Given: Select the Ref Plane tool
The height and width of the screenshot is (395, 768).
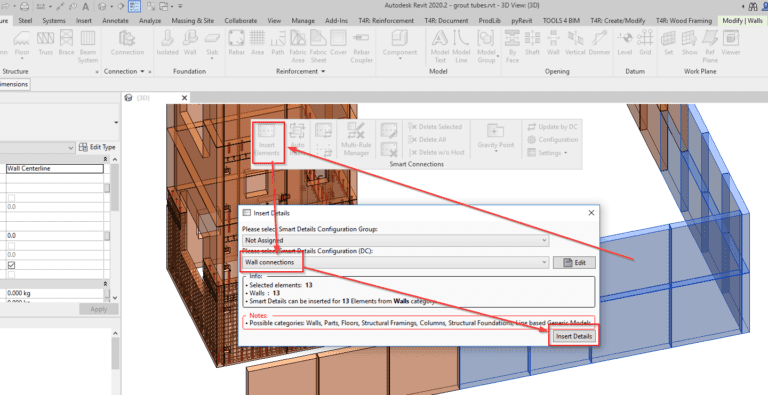Looking at the screenshot, I should pos(710,46).
